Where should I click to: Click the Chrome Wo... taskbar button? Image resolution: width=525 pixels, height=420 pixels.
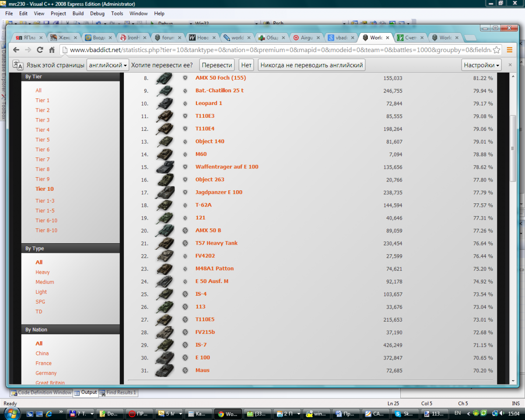[227, 413]
